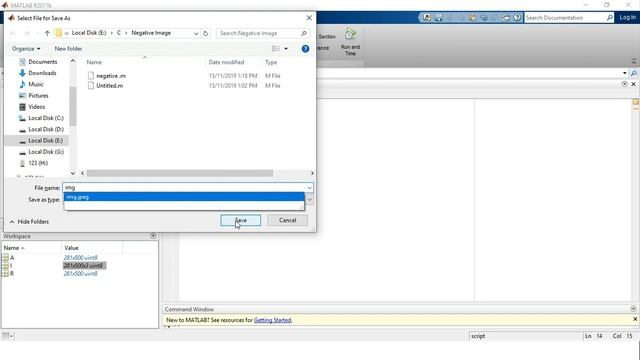Screen dimensions: 640x360
Task: Collapse the dialog with Hide Folders
Action: pos(29,222)
